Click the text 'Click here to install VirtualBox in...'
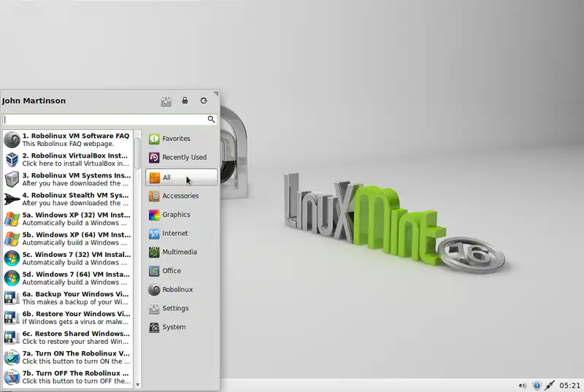Viewport: 584px width, 392px height. point(76,164)
